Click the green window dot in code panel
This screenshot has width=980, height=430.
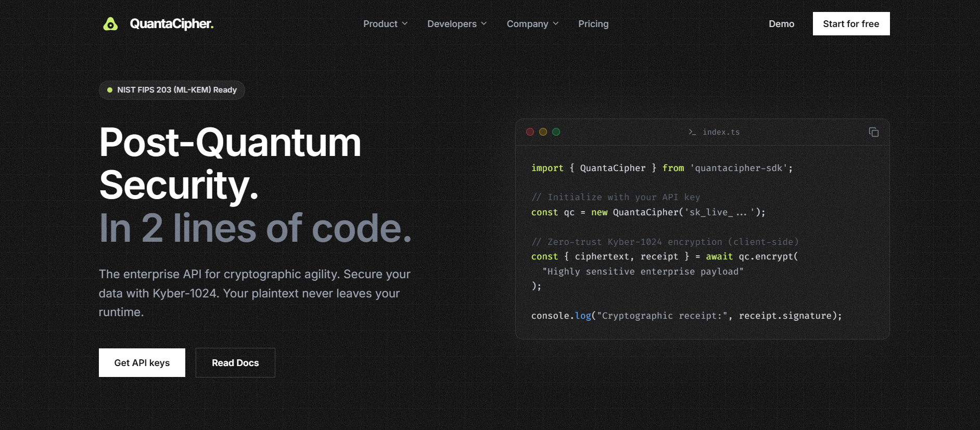[x=556, y=132]
